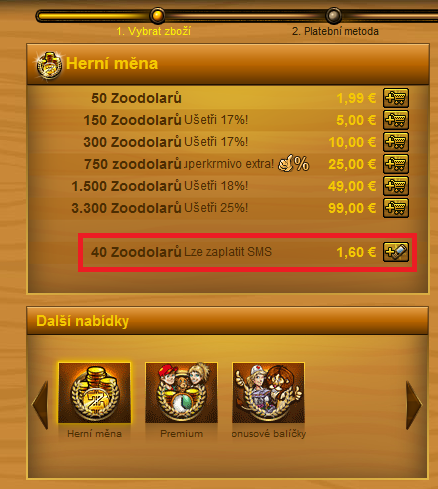Click the 99,00 € price label
438x489 pixels.
coord(352,208)
